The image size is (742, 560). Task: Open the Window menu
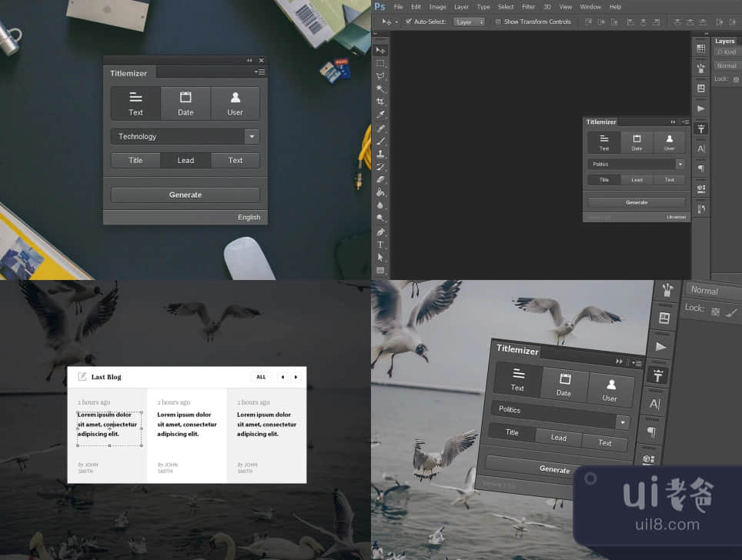tap(590, 7)
